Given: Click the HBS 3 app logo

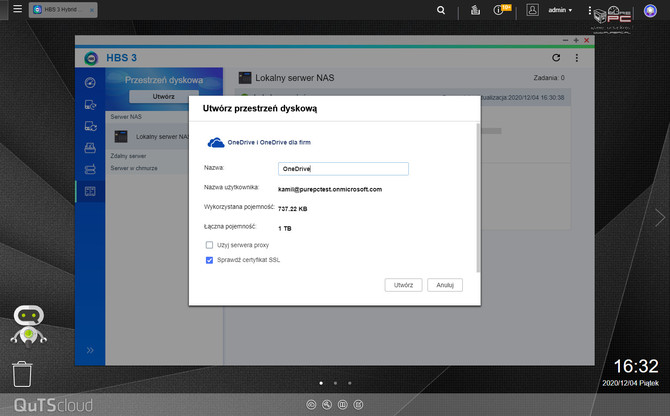Looking at the screenshot, I should [x=91, y=58].
